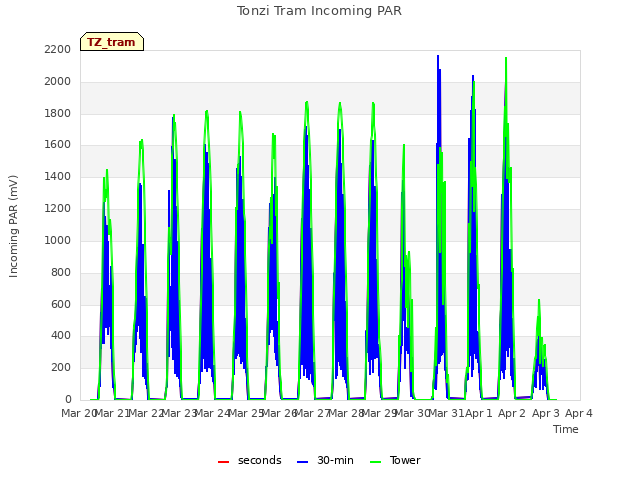
Task: Click the 0 y-axis tick label
Action: [x=68, y=399]
